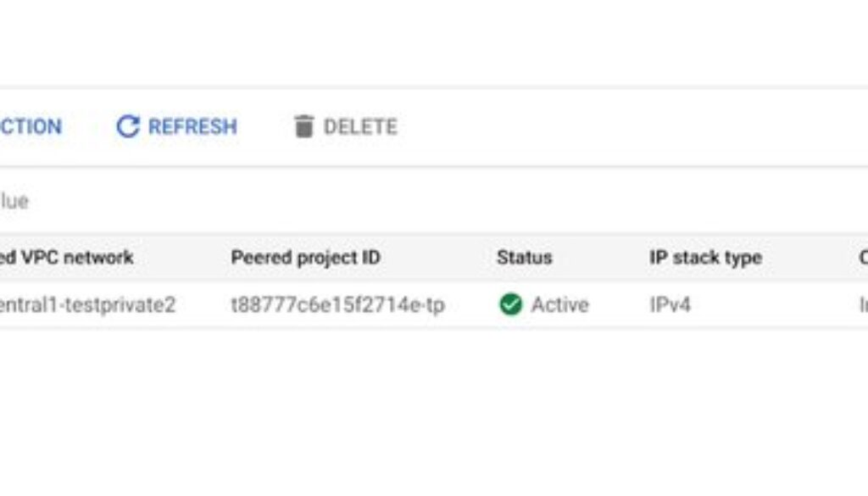Click the trash can delete icon
The image size is (868, 496).
click(x=303, y=127)
